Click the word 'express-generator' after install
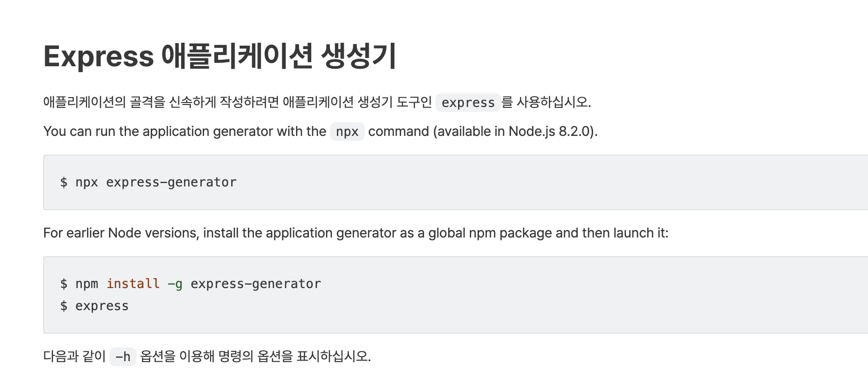The width and height of the screenshot is (868, 370). (x=256, y=284)
